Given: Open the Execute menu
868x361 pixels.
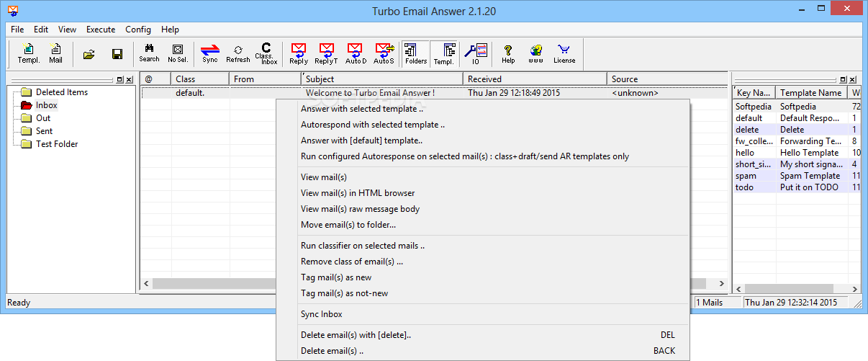Looking at the screenshot, I should click(101, 30).
